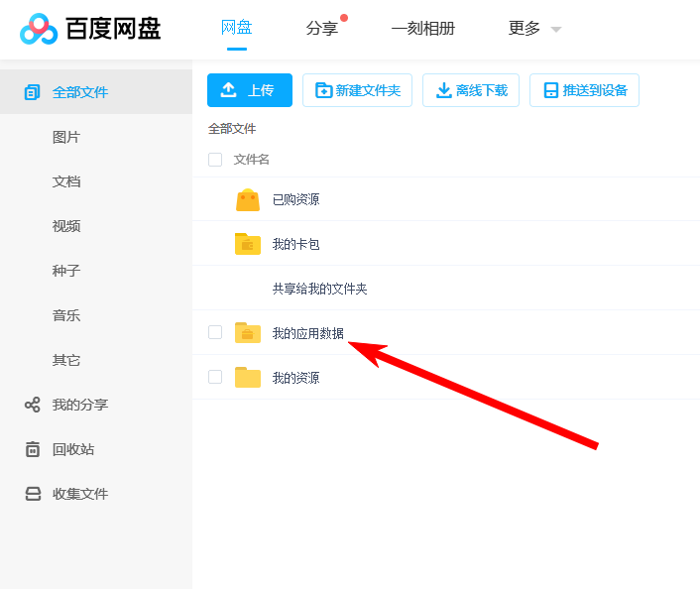The width and height of the screenshot is (700, 589).
Task: Click the 我的分享 share icon
Action: pyautogui.click(x=32, y=405)
